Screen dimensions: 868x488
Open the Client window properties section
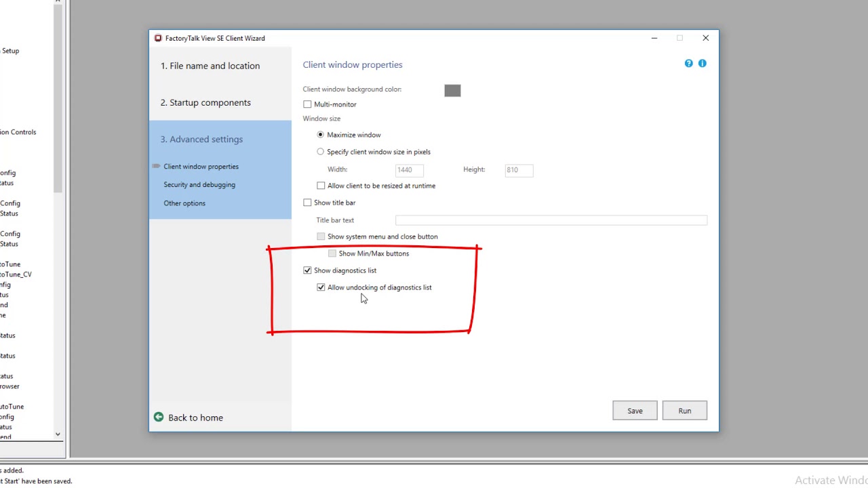tap(201, 167)
